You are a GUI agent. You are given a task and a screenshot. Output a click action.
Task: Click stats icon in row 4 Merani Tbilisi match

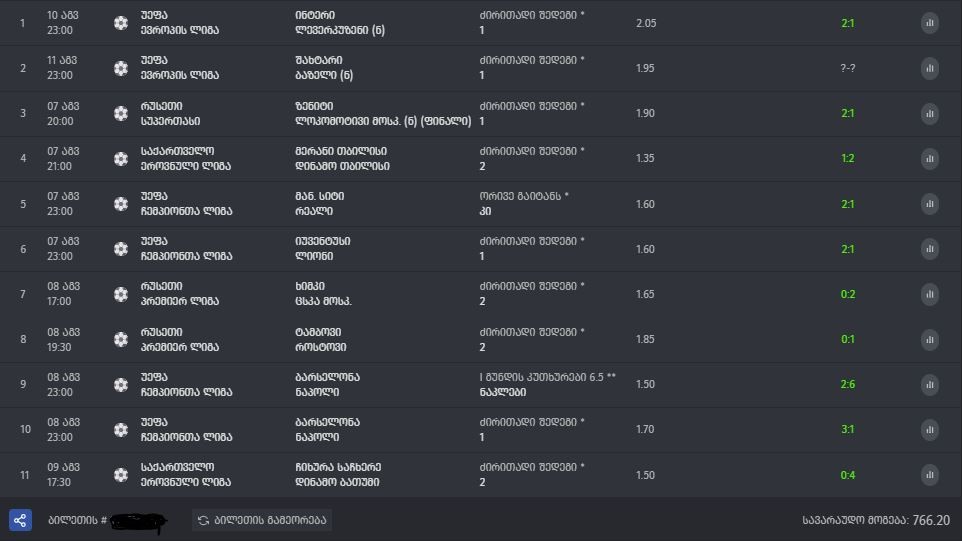coord(929,158)
